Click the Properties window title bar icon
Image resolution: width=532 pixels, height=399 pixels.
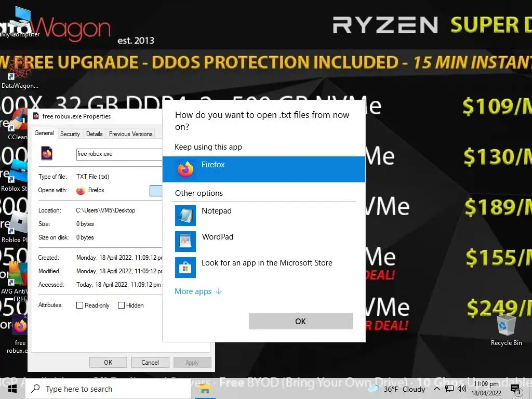(x=36, y=116)
